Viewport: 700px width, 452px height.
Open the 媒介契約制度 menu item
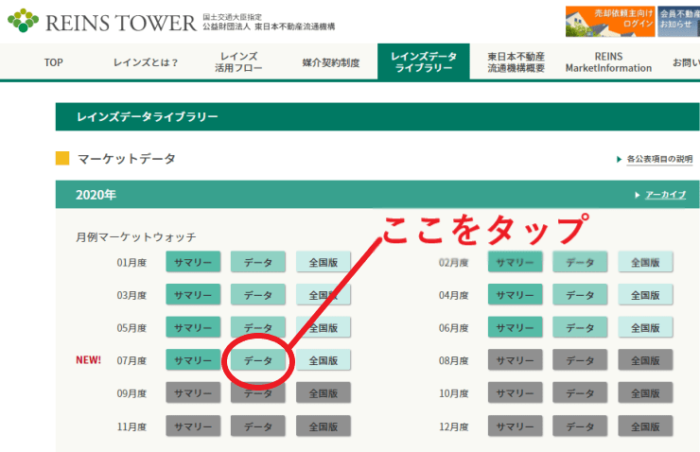331,63
